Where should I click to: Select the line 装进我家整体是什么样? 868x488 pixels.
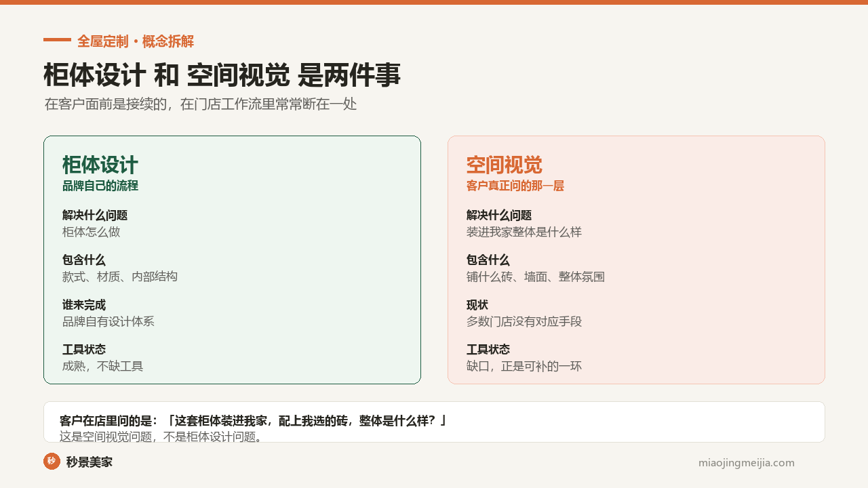(x=524, y=232)
